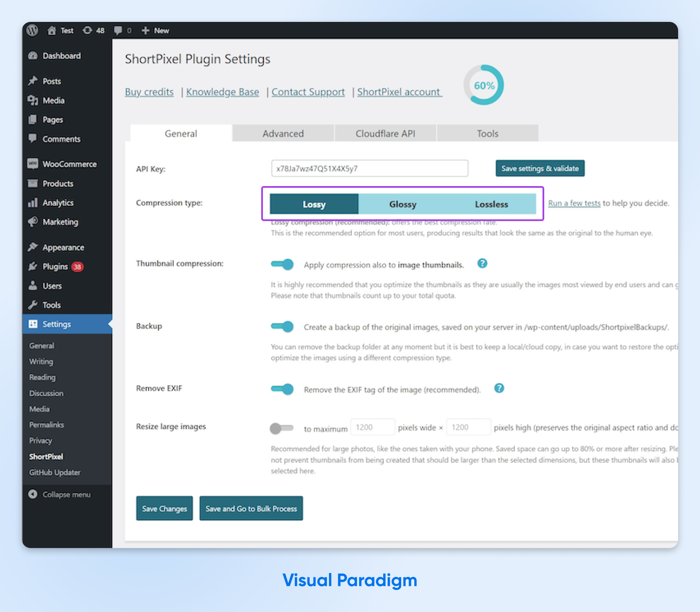Screen dimensions: 700x612
Task: Click the Products box icon
Action: (33, 183)
